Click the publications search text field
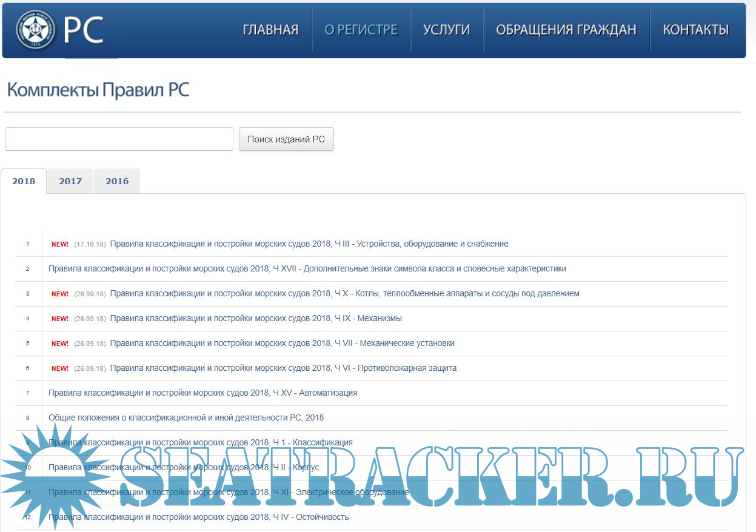This screenshot has height=532, width=756. click(119, 139)
